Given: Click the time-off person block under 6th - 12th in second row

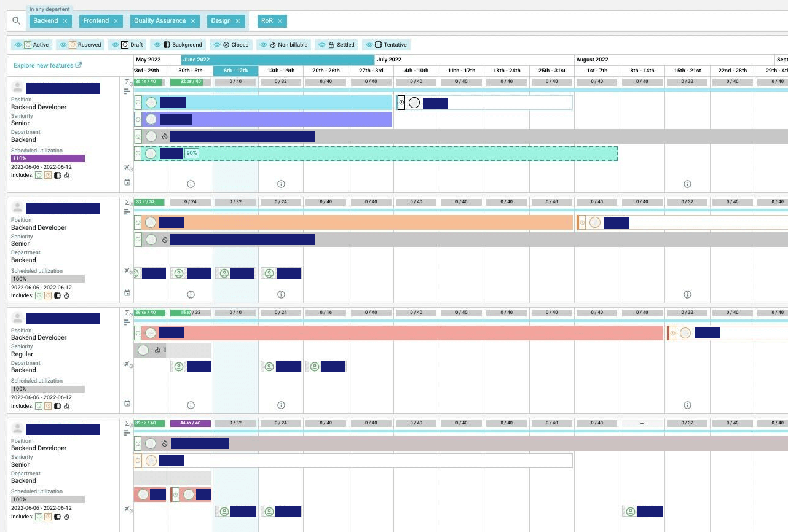Looking at the screenshot, I should (x=235, y=273).
